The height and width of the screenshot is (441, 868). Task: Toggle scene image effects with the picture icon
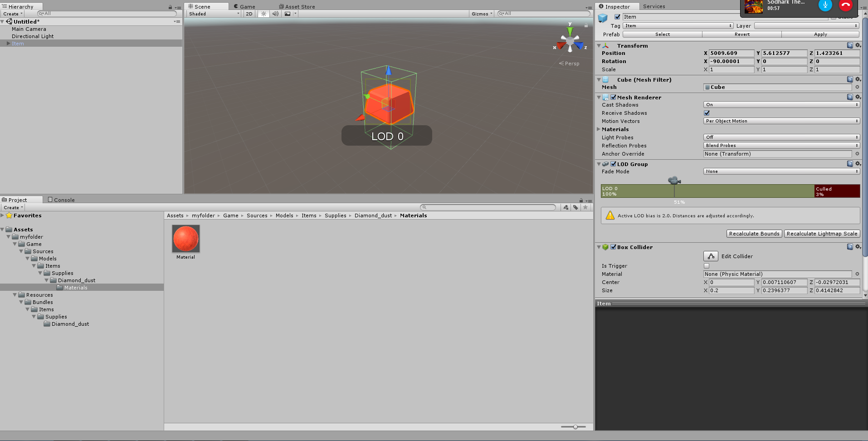click(288, 14)
